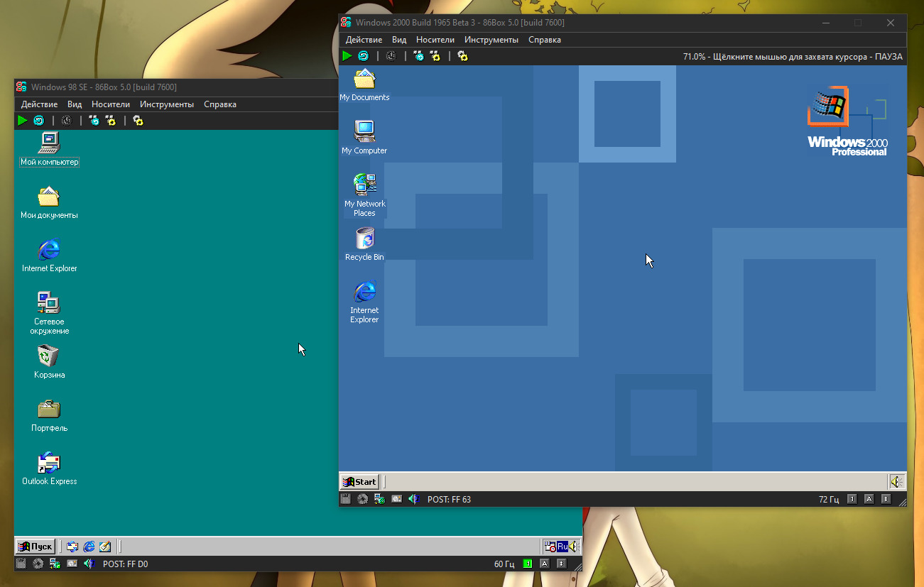Click the Start button in Windows 2000

tap(359, 481)
